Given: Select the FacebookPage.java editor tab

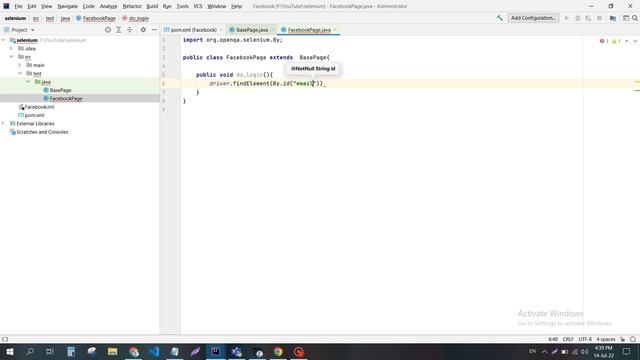Looking at the screenshot, I should (309, 30).
